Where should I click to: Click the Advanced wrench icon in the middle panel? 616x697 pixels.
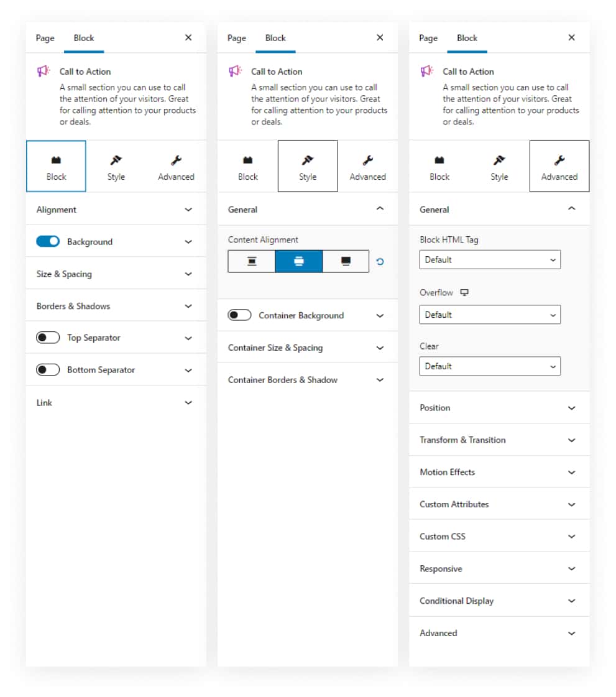[x=367, y=160]
